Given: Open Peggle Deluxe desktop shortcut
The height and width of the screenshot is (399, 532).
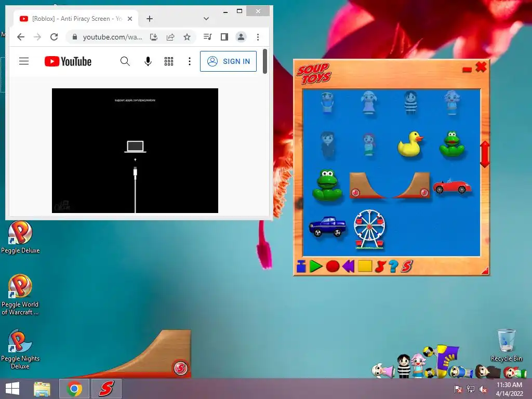Looking at the screenshot, I should (20, 237).
